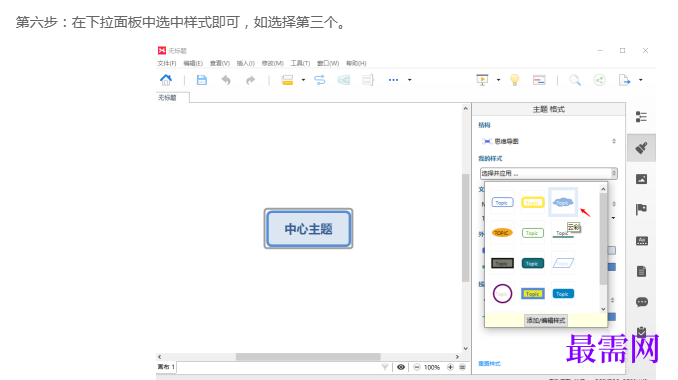Screen dimensions: 678x380
Task: Open the task clipboard sidebar icon
Action: pyautogui.click(x=642, y=332)
